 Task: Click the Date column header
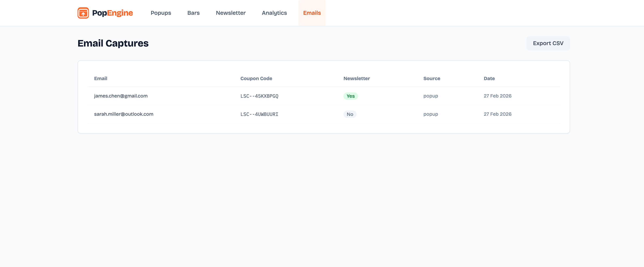pos(489,78)
